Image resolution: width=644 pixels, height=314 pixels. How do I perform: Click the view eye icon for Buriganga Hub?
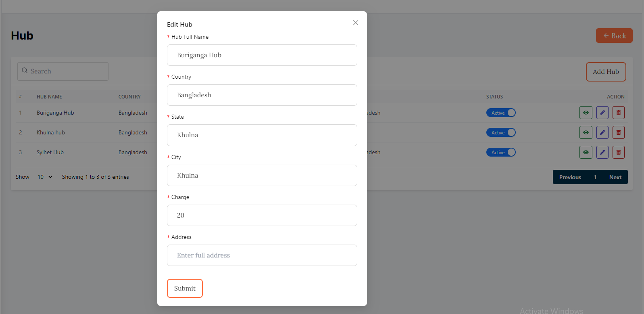pyautogui.click(x=586, y=113)
